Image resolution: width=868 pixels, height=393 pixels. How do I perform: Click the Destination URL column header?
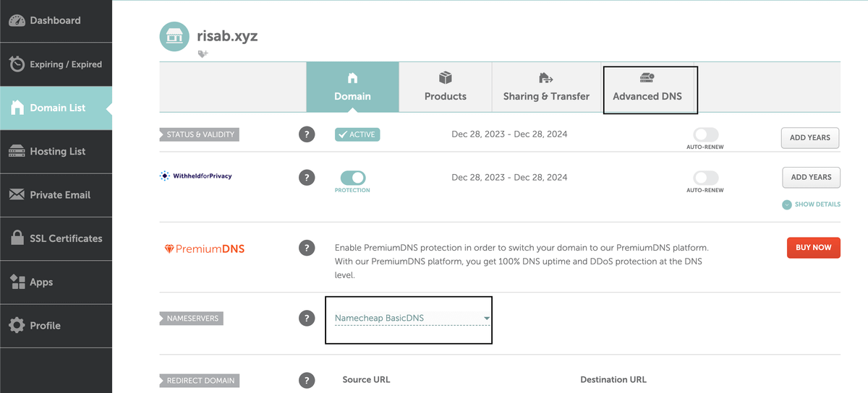coord(613,379)
